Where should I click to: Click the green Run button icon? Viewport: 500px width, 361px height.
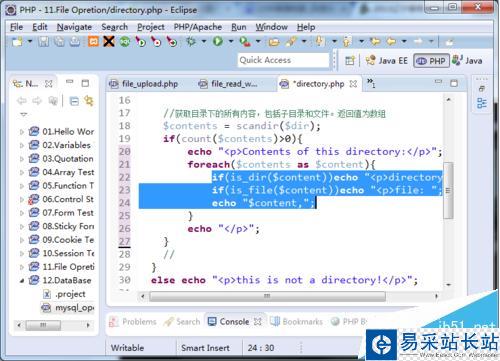click(218, 41)
